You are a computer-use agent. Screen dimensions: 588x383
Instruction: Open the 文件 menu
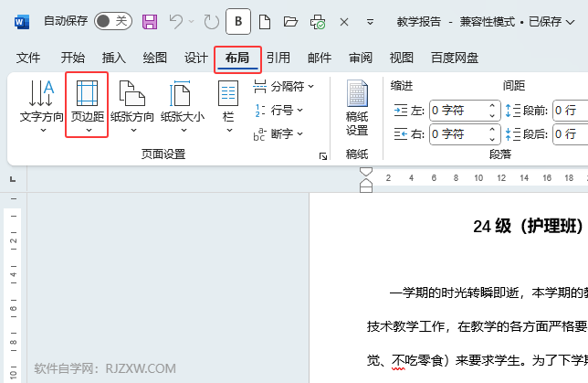point(28,58)
